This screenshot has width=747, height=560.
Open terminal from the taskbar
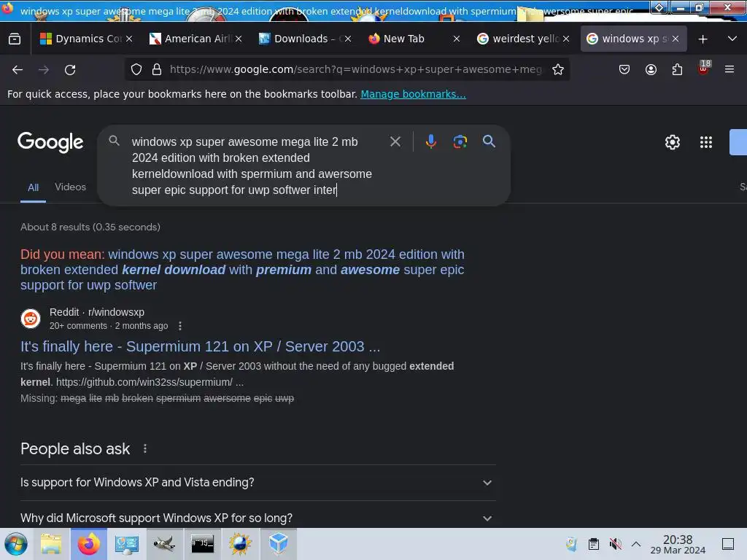203,544
